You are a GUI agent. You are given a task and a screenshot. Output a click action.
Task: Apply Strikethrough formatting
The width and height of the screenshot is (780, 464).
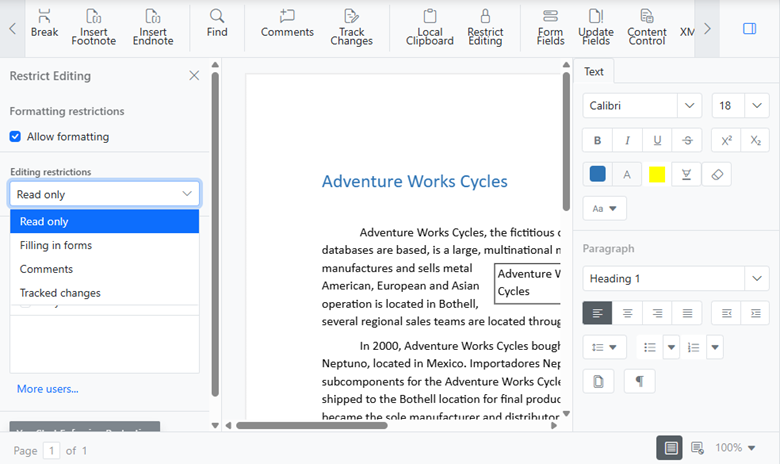[x=687, y=140]
